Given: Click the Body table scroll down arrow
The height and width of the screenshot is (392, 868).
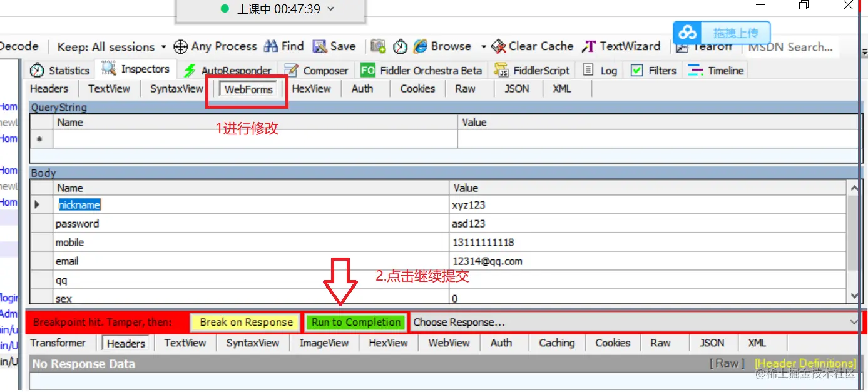Looking at the screenshot, I should point(854,296).
